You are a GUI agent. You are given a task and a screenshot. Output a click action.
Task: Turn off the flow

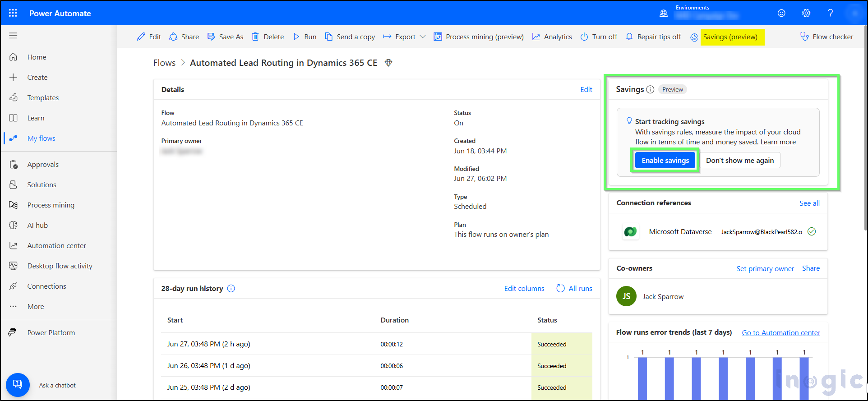click(598, 37)
